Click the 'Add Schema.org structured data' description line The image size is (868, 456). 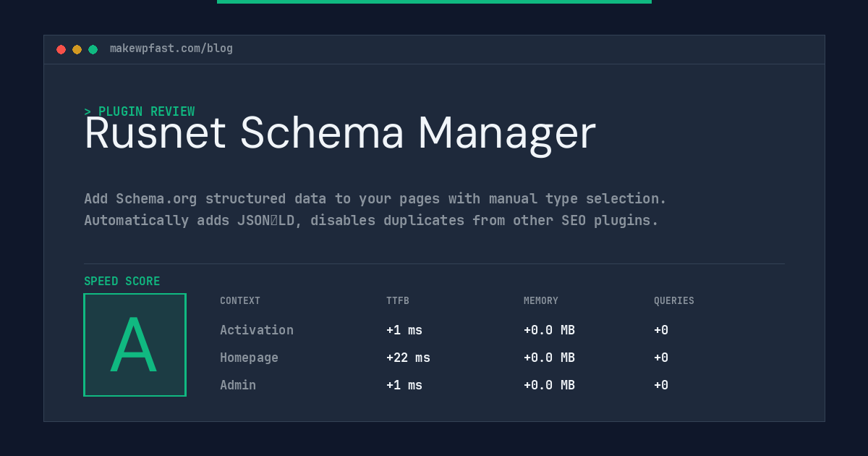coord(375,198)
